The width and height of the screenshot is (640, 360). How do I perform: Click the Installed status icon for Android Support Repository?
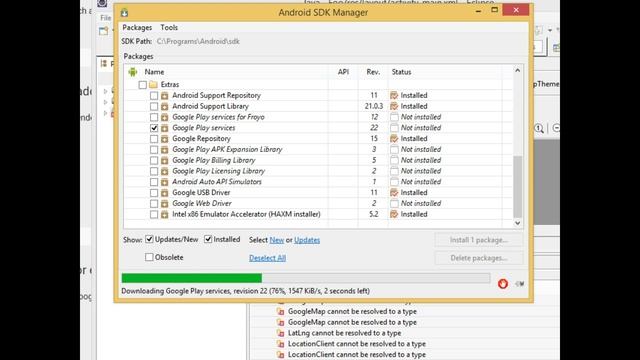[x=394, y=95]
